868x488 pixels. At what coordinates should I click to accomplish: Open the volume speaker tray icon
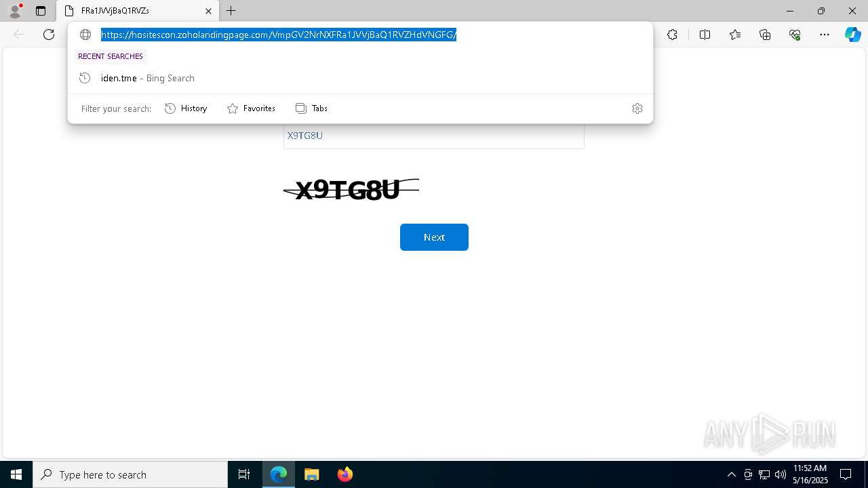tap(781, 474)
